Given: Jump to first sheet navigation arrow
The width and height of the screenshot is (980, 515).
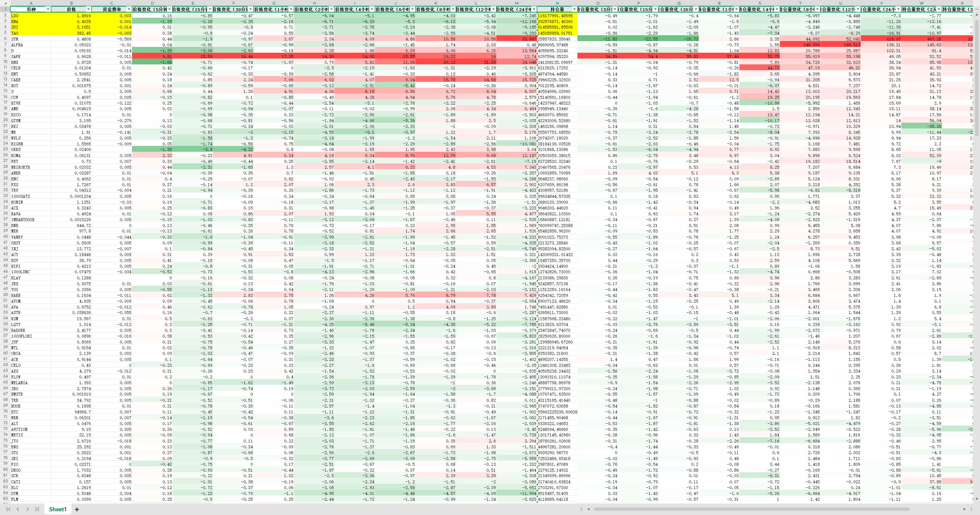Looking at the screenshot, I should coord(8,509).
